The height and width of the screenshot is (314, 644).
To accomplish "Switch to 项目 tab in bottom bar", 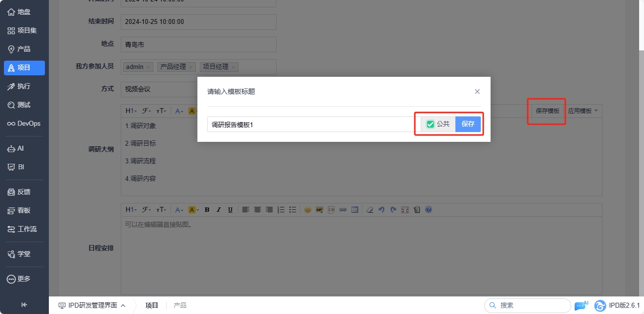I will pos(152,305).
